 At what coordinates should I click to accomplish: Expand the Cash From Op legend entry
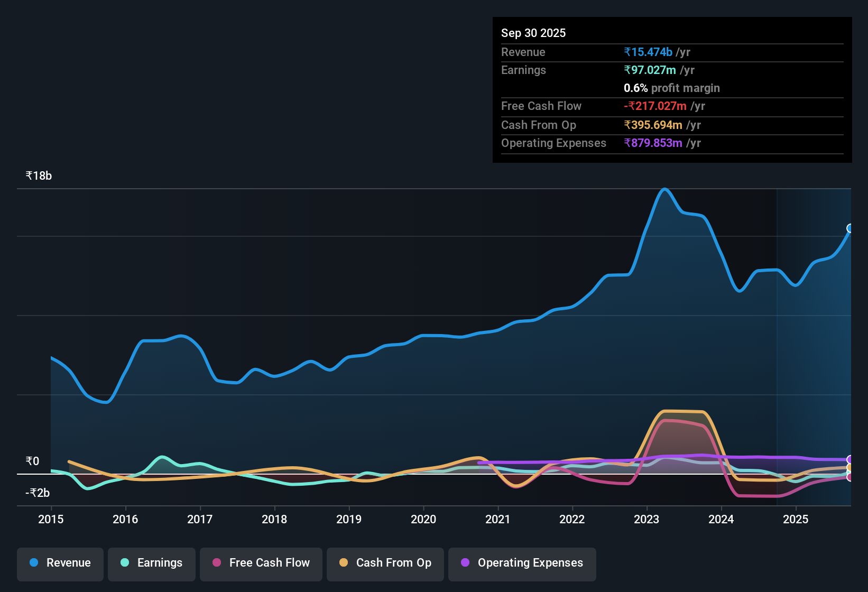[385, 563]
